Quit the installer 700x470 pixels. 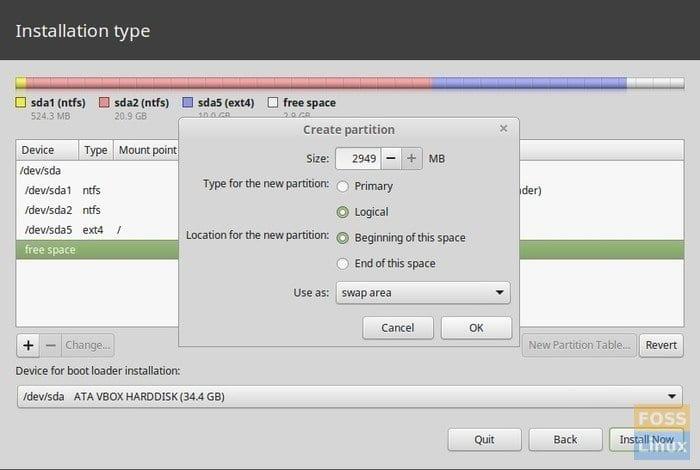click(484, 439)
